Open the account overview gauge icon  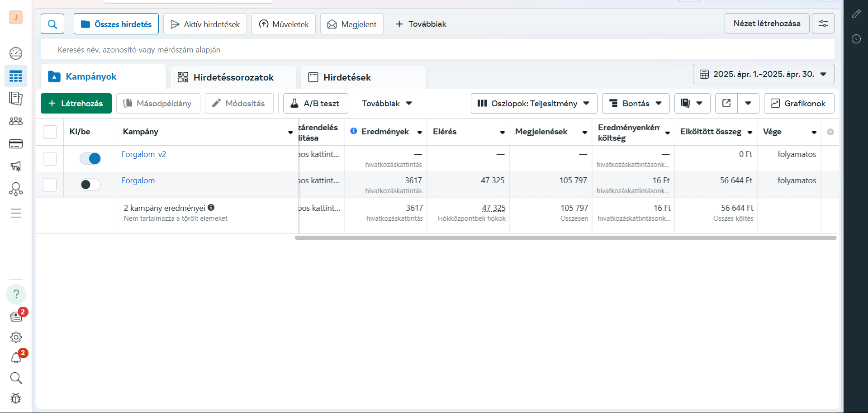(16, 53)
